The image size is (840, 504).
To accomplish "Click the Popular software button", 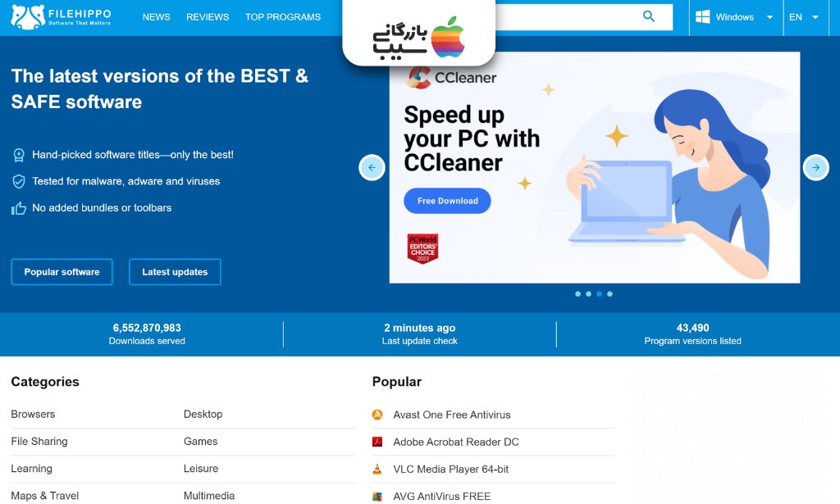I will [x=62, y=272].
